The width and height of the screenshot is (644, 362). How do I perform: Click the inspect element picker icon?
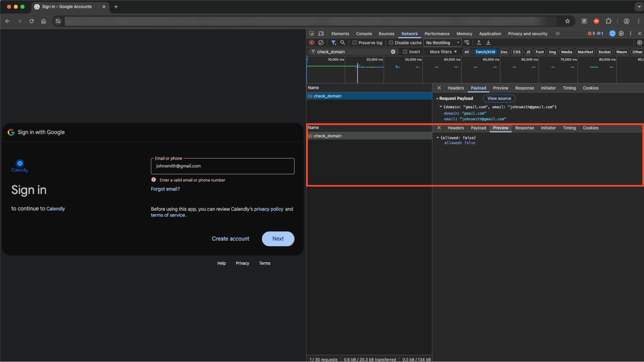[312, 33]
